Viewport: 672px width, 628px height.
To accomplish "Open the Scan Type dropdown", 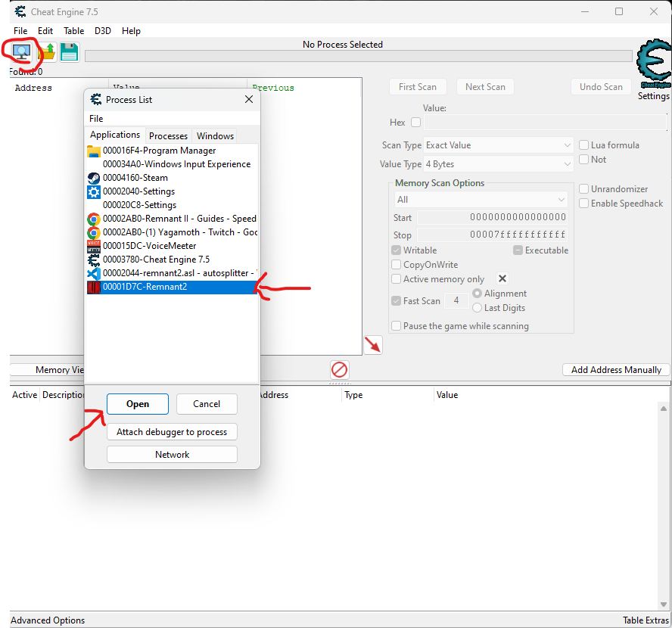I will [499, 145].
